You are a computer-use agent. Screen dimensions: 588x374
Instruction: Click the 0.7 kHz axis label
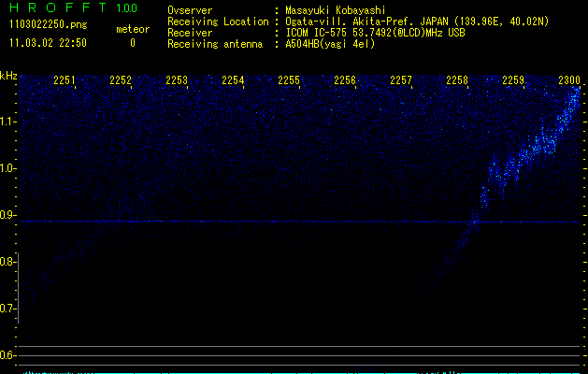pyautogui.click(x=7, y=309)
